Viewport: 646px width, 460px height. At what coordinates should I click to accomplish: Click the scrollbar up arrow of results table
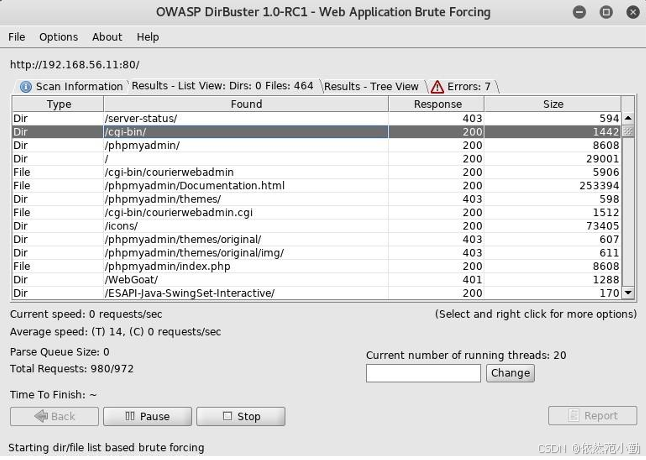628,118
